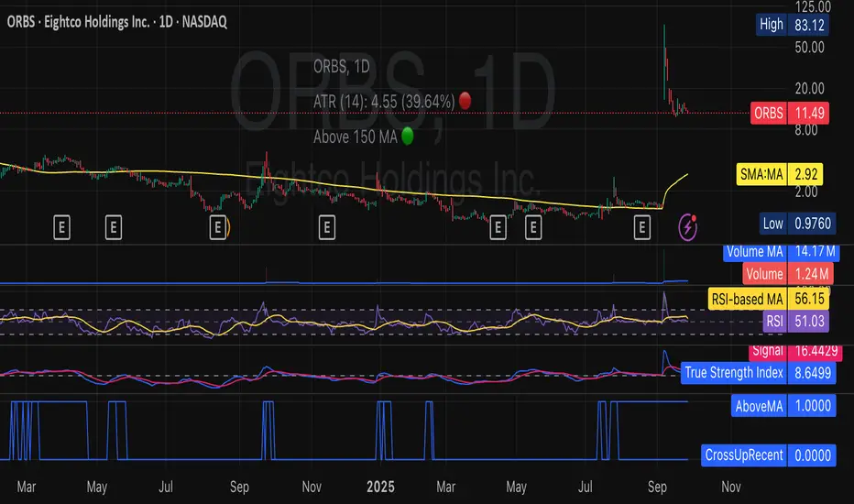The height and width of the screenshot is (504, 854).
Task: Click the 50.00 price axis value
Action: point(809,48)
